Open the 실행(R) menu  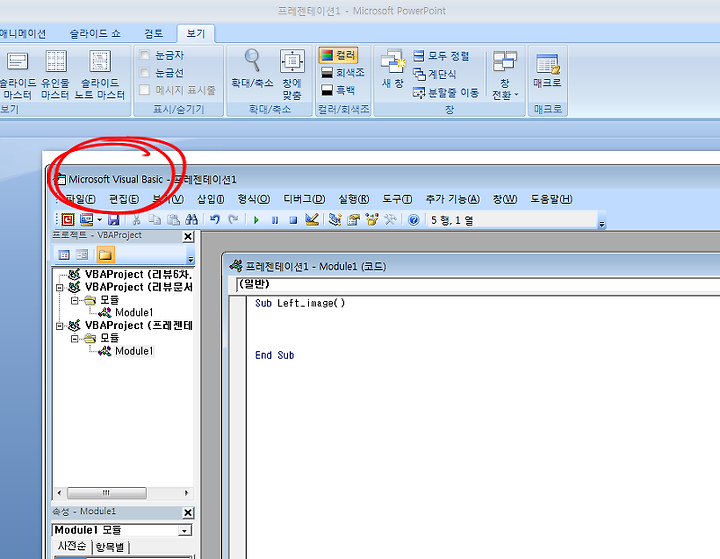click(x=354, y=199)
